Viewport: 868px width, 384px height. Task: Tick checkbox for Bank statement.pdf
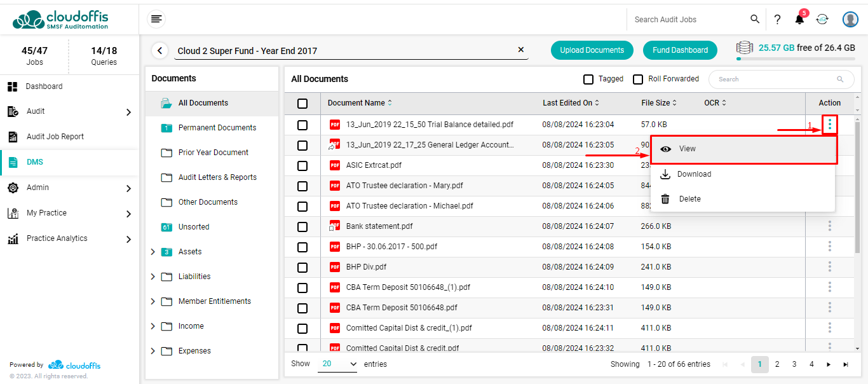click(x=302, y=227)
